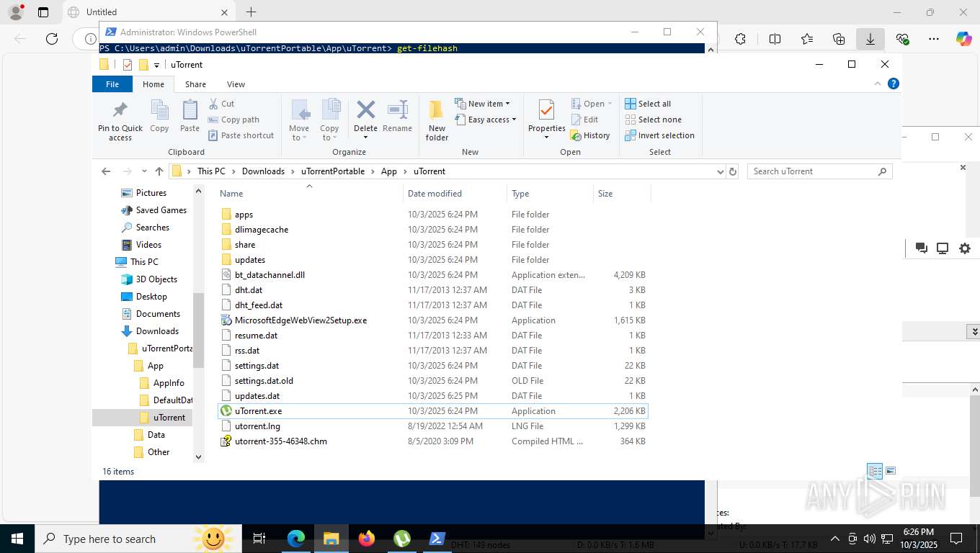The image size is (980, 553).
Task: Switch to details view layout
Action: tap(875, 471)
